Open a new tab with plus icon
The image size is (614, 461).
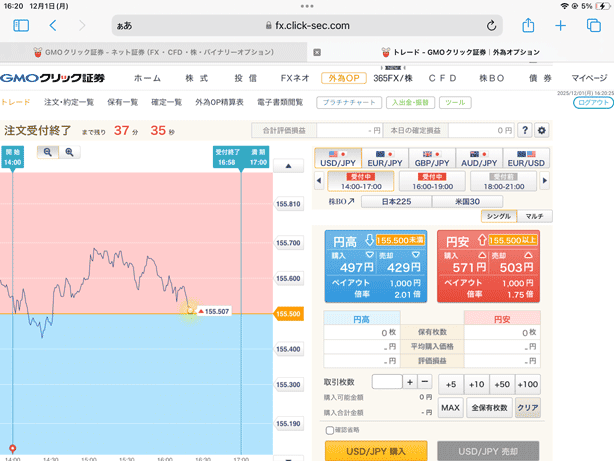[x=560, y=26]
